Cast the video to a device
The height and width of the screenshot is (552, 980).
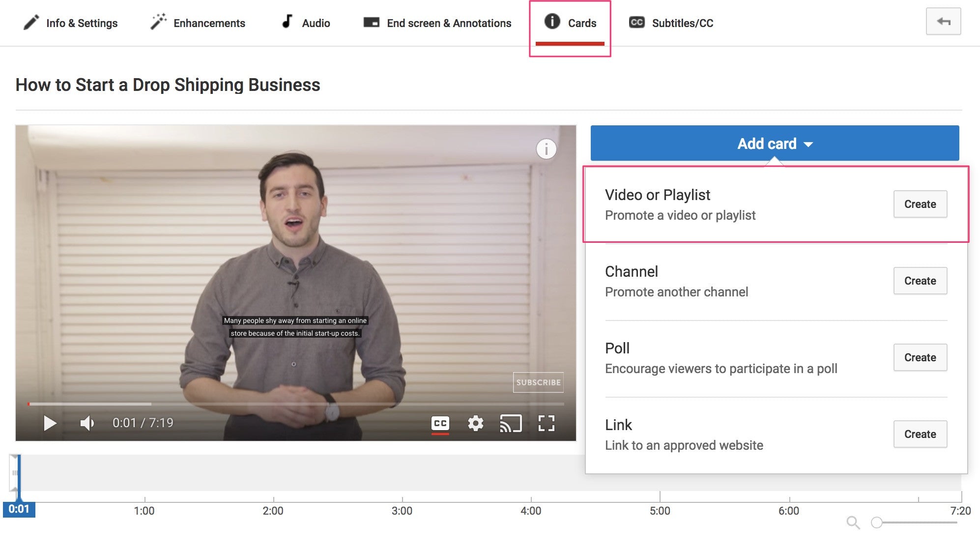point(511,423)
